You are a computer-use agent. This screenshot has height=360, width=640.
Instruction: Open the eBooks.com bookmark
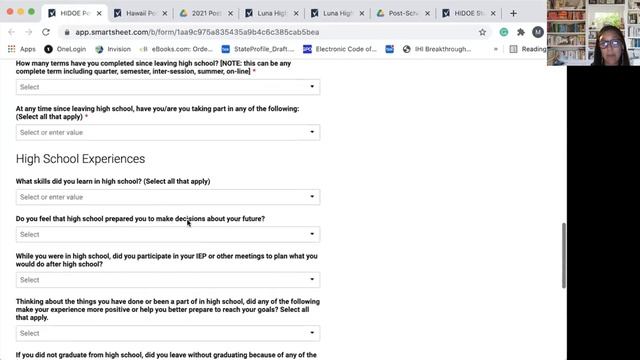pyautogui.click(x=176, y=49)
